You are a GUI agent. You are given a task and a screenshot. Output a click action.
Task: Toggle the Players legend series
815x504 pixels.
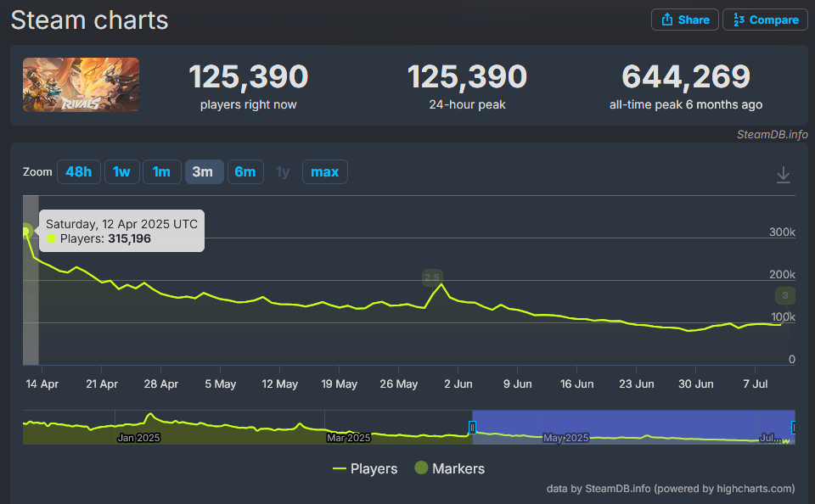tap(365, 468)
